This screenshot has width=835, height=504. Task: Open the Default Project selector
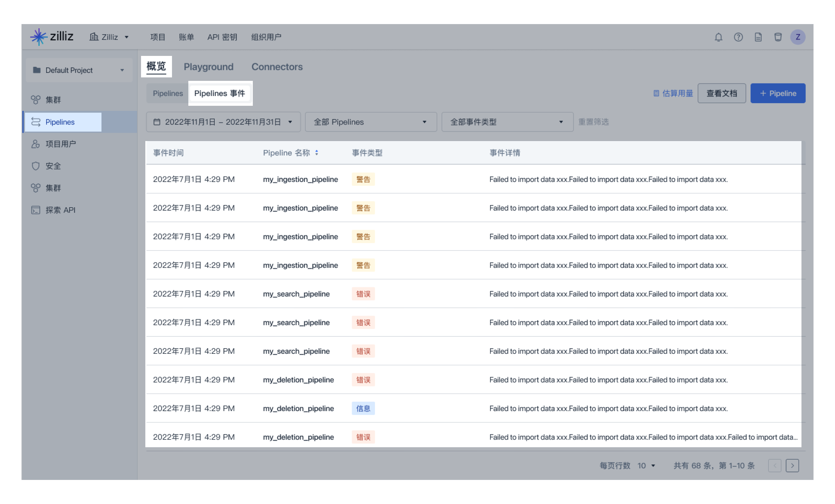click(79, 70)
